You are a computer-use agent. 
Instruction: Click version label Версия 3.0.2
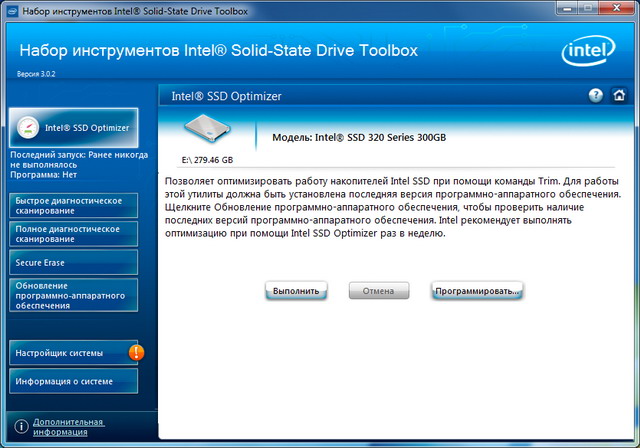(x=36, y=74)
